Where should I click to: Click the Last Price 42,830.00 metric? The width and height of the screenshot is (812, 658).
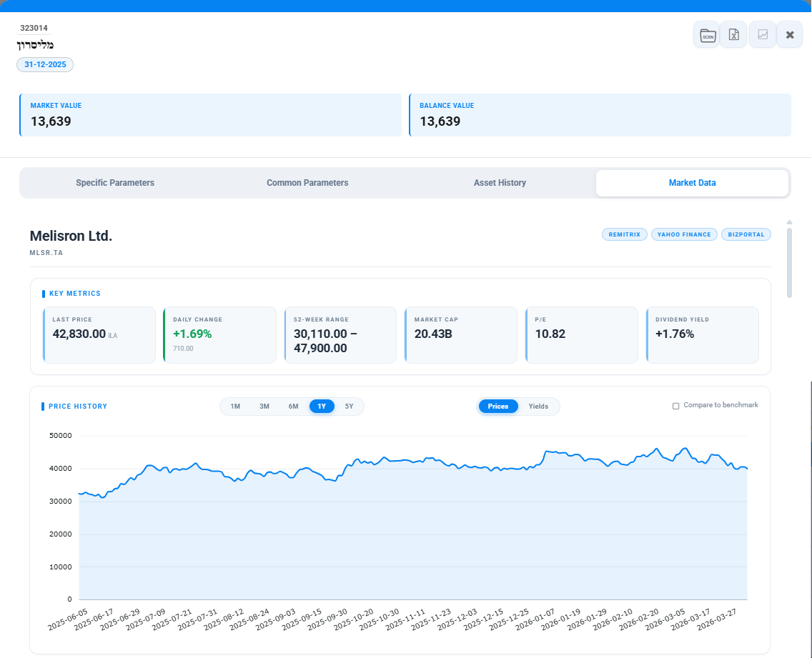click(x=99, y=335)
